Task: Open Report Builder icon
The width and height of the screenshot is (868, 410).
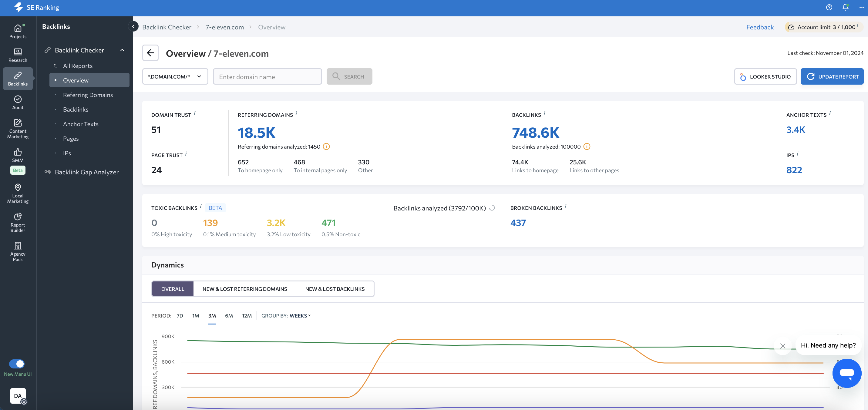Action: (x=18, y=216)
